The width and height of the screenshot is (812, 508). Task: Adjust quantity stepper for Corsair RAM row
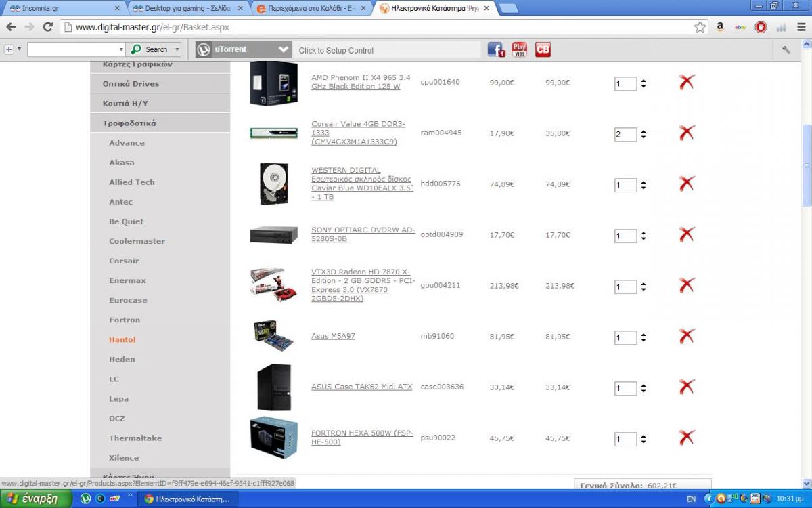(643, 135)
